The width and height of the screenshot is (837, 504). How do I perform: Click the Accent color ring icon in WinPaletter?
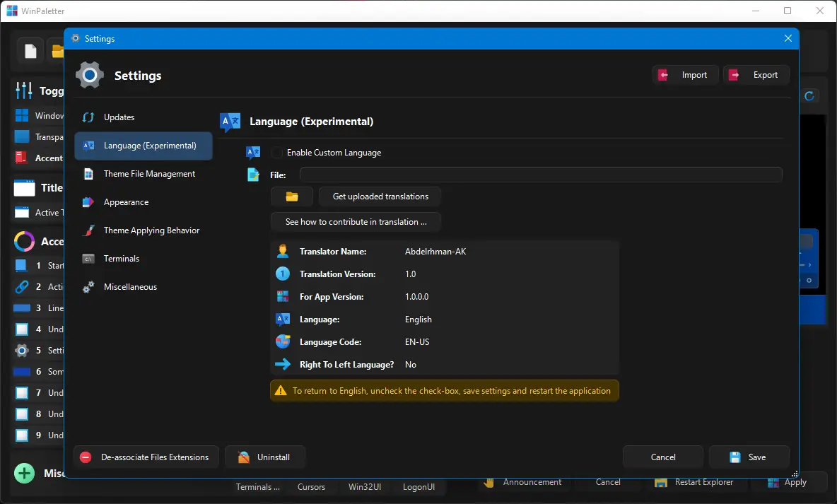[x=24, y=241]
